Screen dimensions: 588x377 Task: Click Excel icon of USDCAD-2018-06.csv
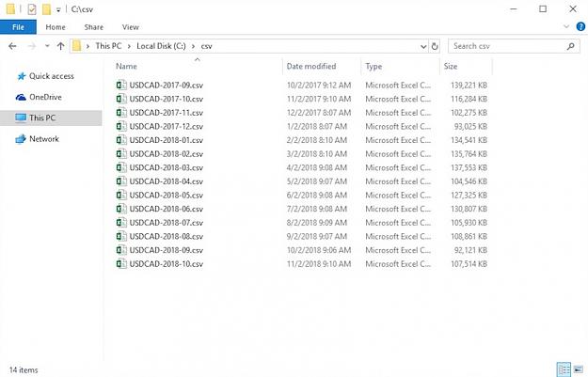point(121,209)
